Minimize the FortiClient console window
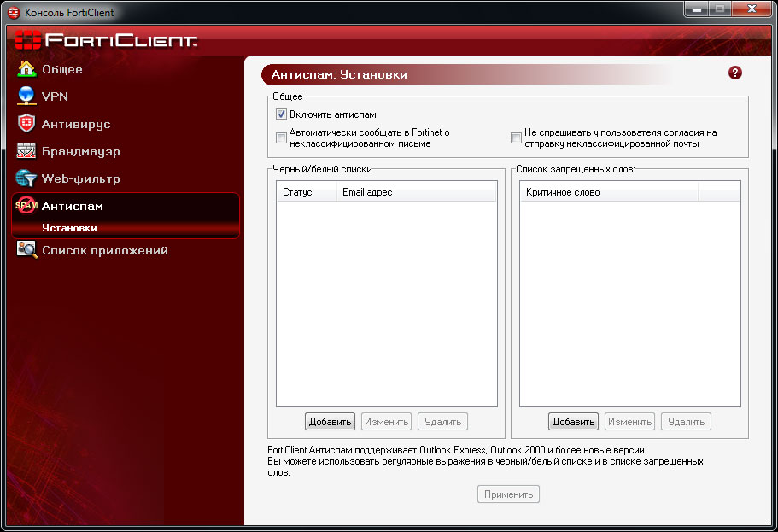The height and width of the screenshot is (532, 778). coord(697,9)
